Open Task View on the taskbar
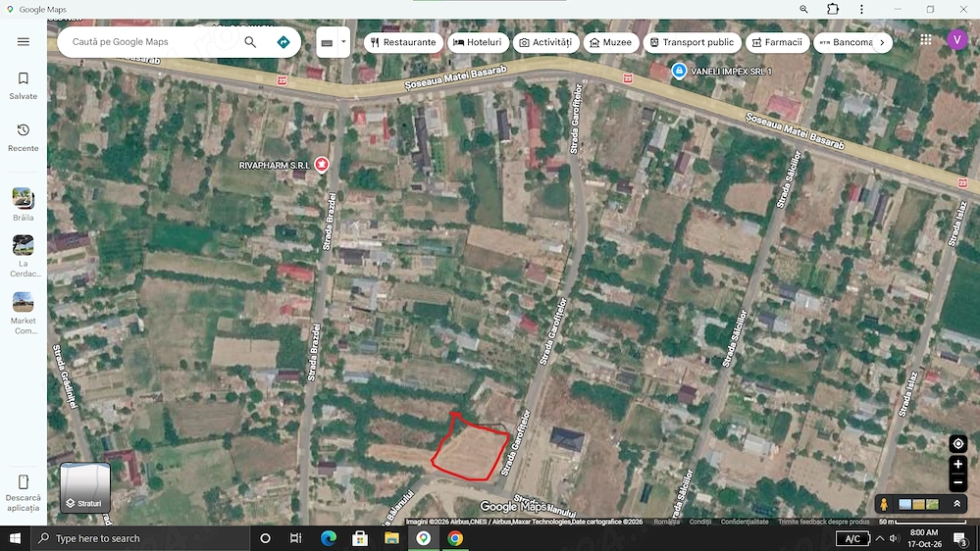This screenshot has height=551, width=980. (296, 538)
